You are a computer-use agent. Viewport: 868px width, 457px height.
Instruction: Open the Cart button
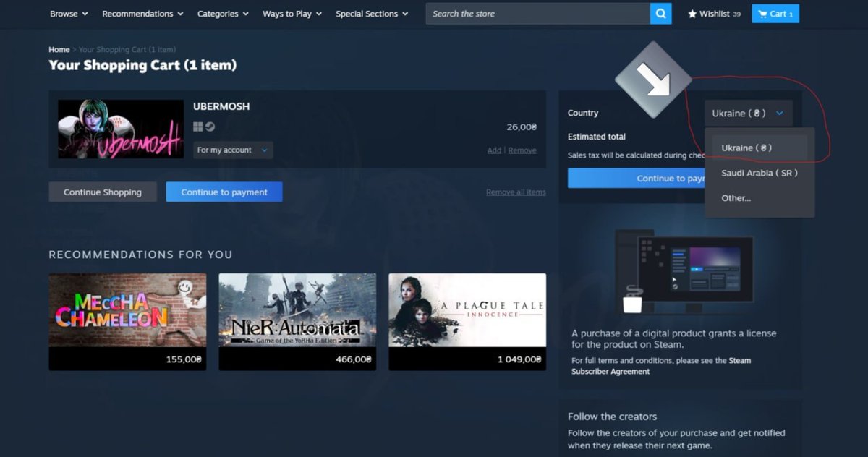pyautogui.click(x=775, y=14)
